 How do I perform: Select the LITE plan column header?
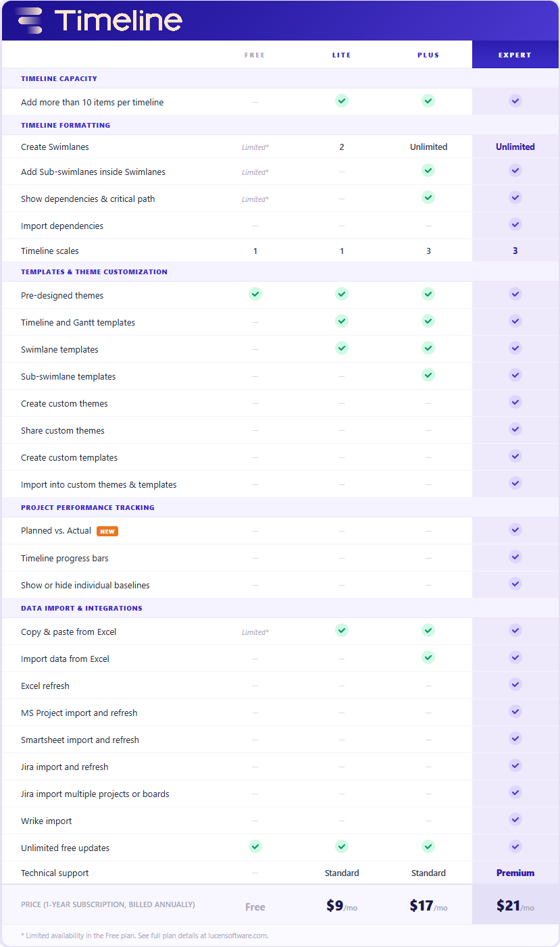pos(342,55)
